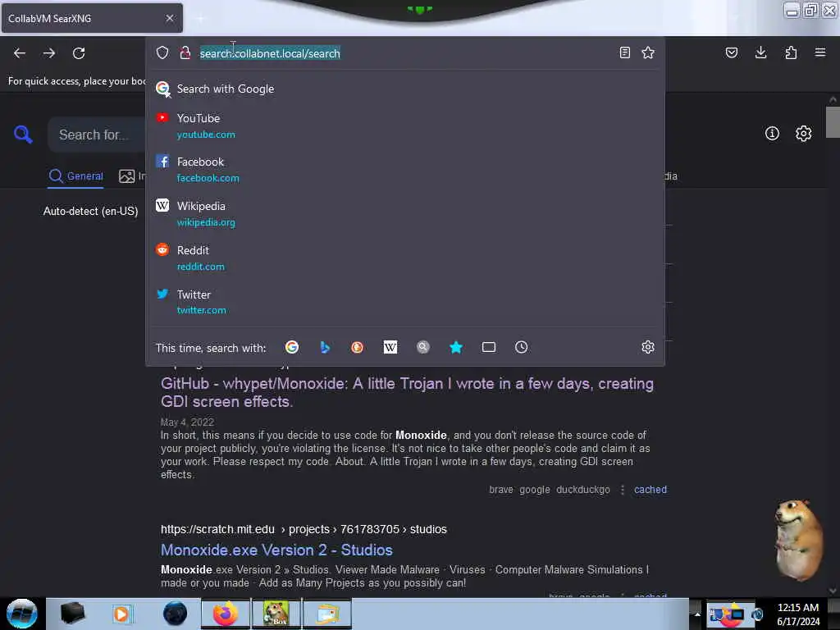Open the file explorer taskbar window
840x630 pixels.
pyautogui.click(x=327, y=614)
